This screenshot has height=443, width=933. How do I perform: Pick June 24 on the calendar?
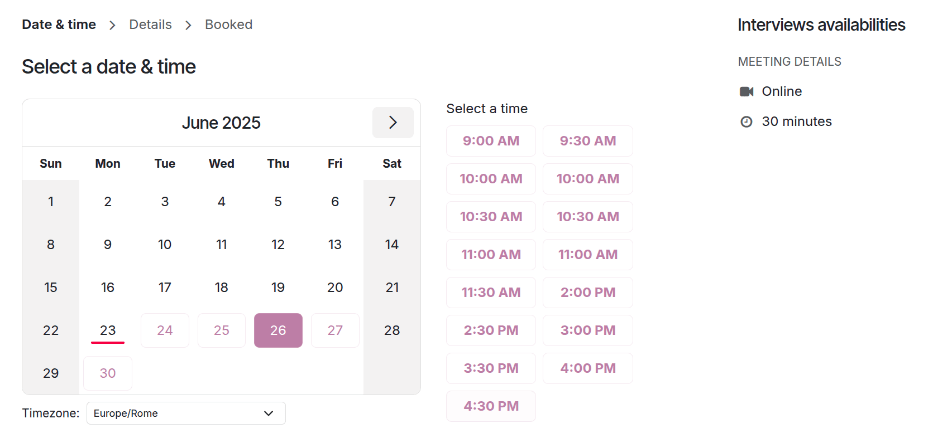click(x=165, y=330)
